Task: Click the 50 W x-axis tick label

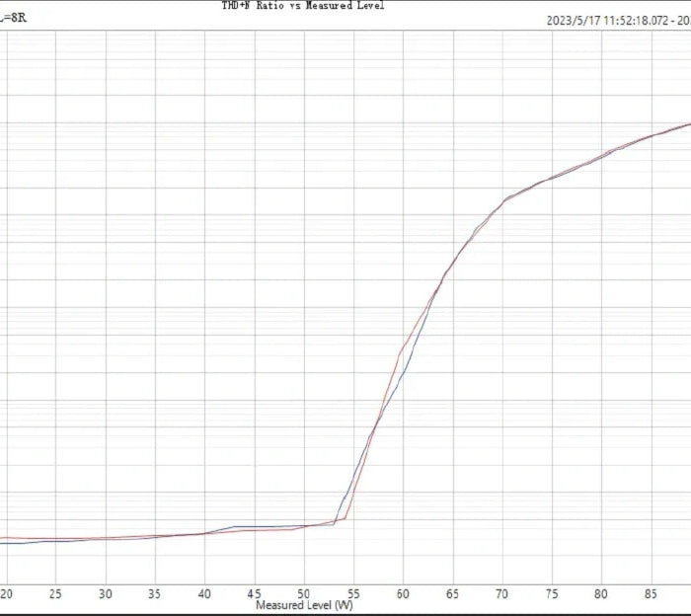Action: tap(304, 594)
